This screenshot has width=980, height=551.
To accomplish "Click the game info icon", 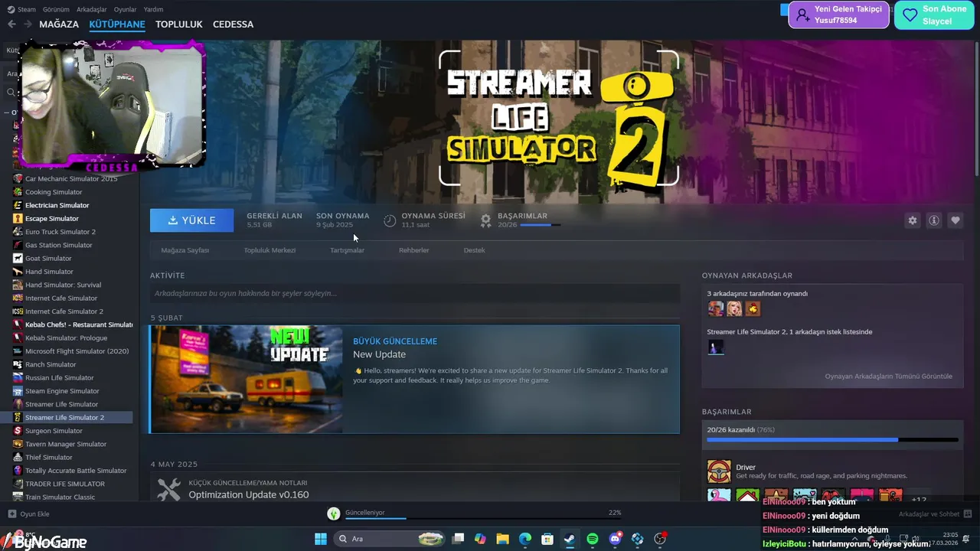I will 933,220.
